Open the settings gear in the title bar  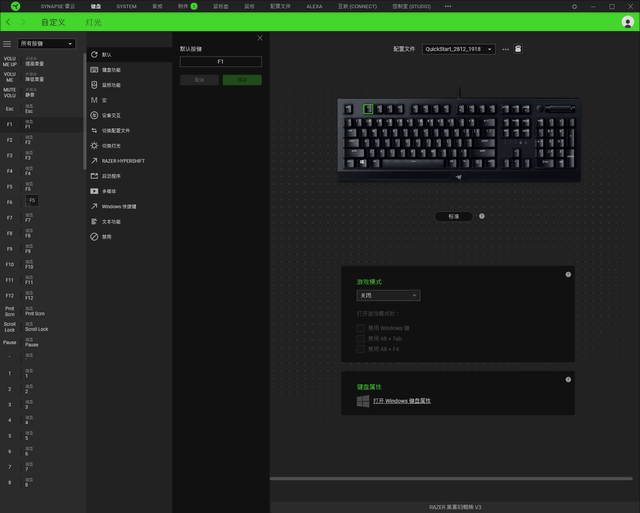(574, 7)
